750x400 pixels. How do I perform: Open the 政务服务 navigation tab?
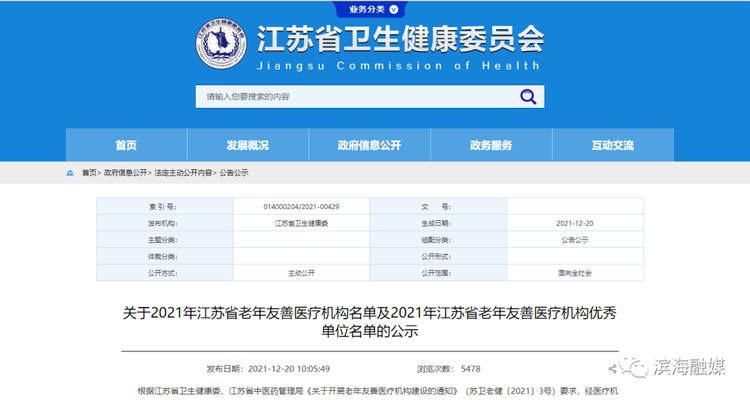tap(491, 145)
